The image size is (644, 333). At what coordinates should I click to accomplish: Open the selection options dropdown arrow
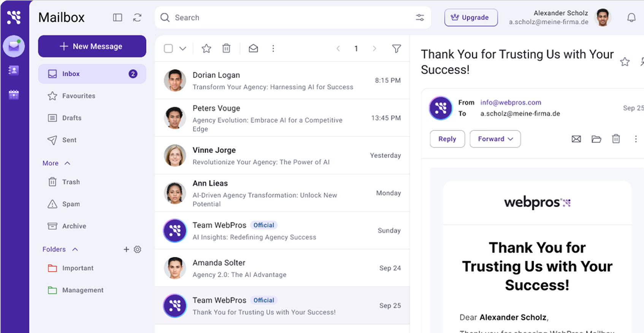coord(183,48)
